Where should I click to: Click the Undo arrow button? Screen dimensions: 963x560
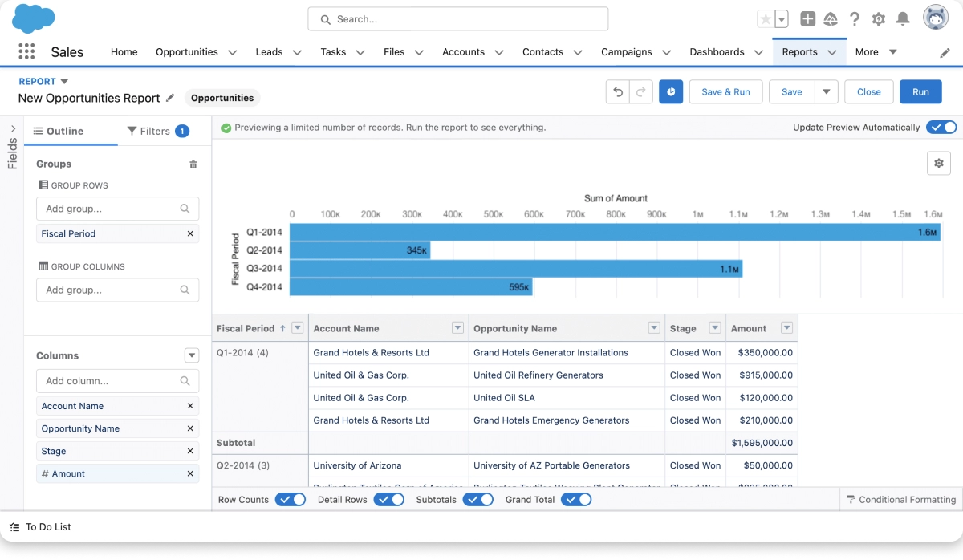tap(618, 91)
